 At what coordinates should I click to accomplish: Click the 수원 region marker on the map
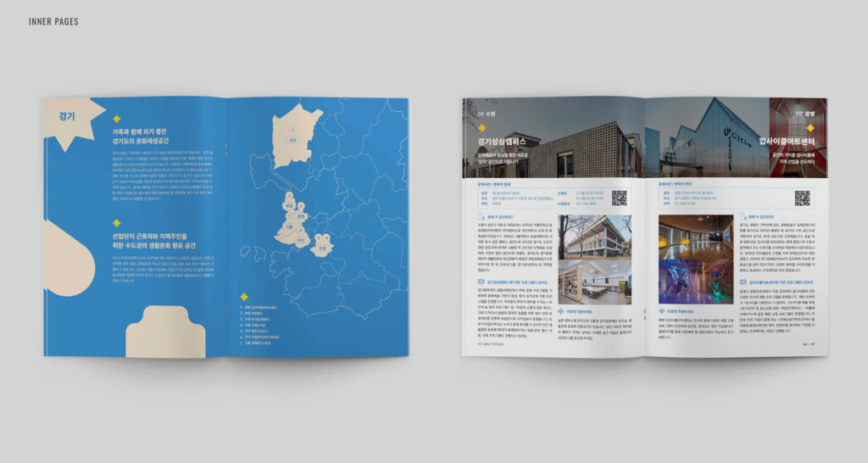323,247
